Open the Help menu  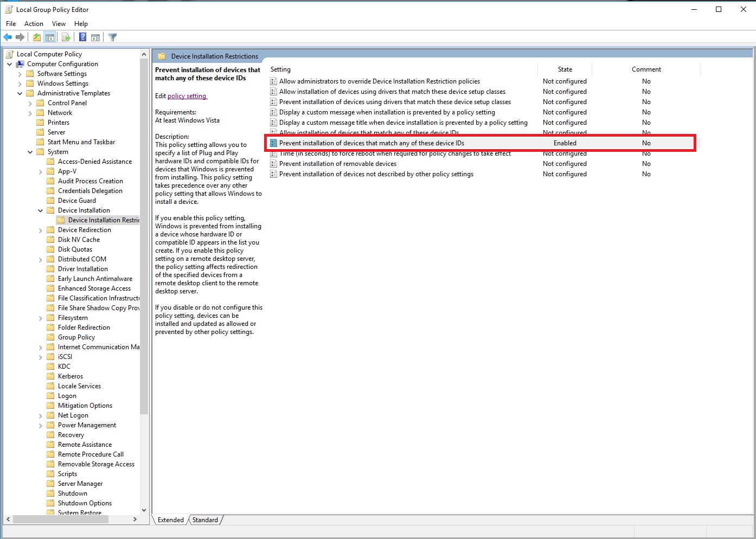pos(81,24)
